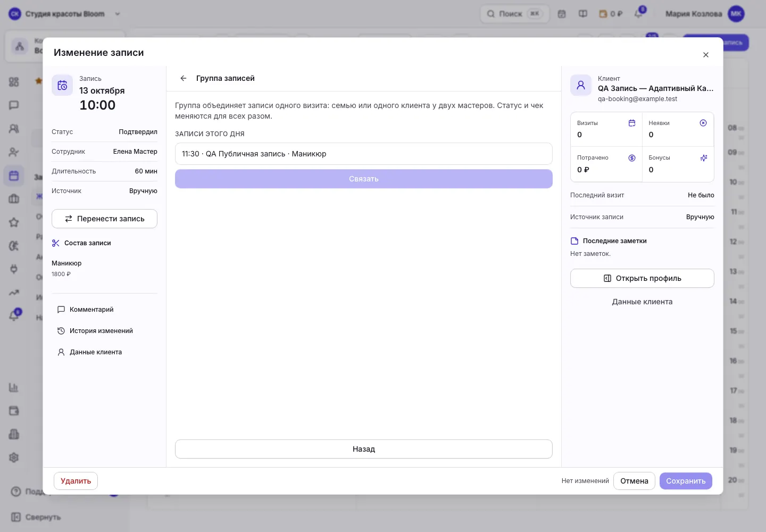Click the status value Подтвердил
Viewport: 766px width, 532px height.
pos(138,132)
